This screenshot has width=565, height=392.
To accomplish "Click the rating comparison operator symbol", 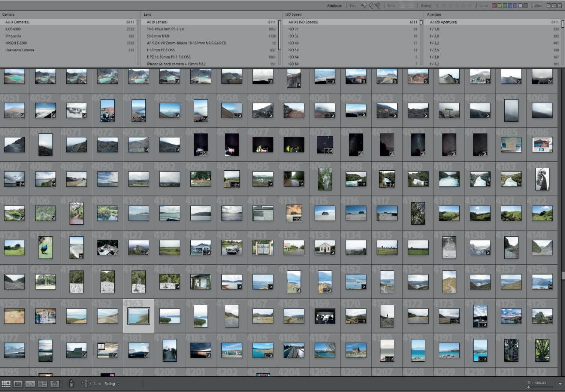I will (x=437, y=6).
